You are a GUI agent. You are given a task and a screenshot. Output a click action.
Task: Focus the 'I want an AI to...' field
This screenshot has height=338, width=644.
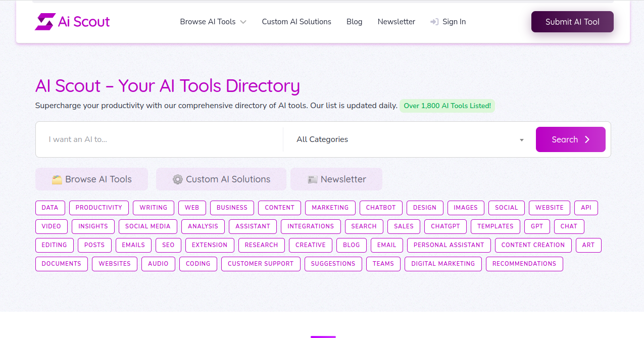pyautogui.click(x=159, y=139)
